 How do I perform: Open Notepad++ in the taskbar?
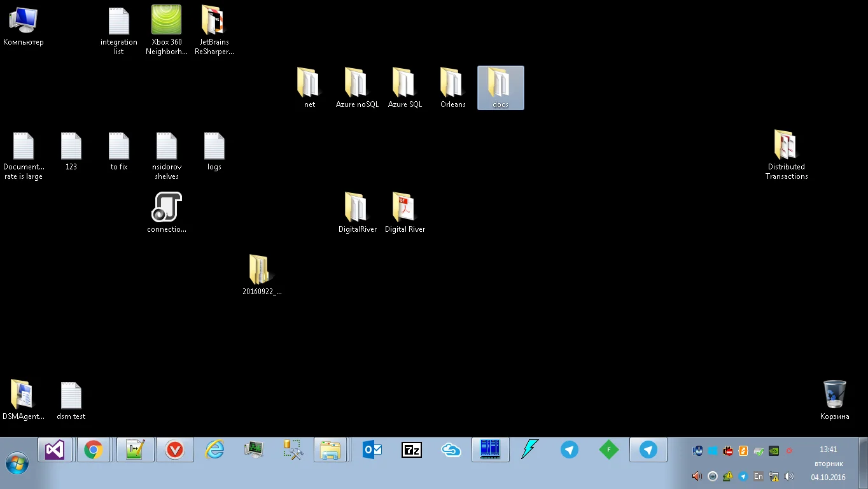tap(136, 450)
